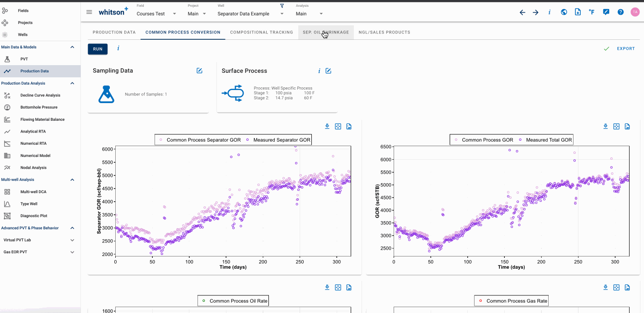Switch to Compositional Tracking tab
The image size is (644, 313).
point(262,32)
